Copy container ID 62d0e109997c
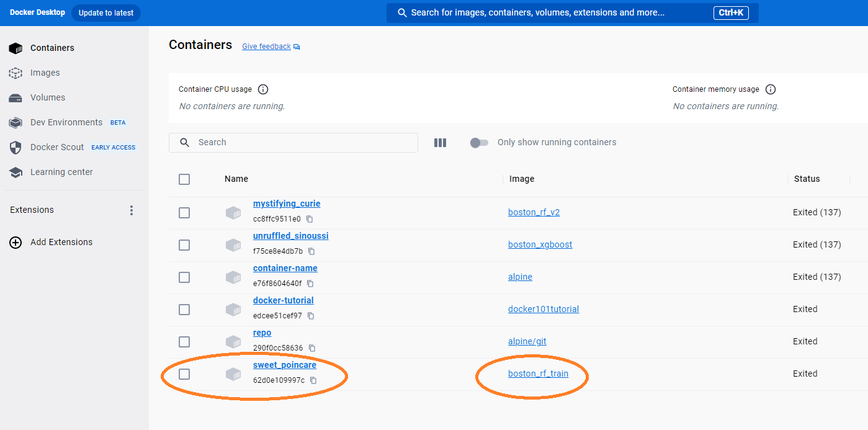The image size is (868, 430). point(313,380)
